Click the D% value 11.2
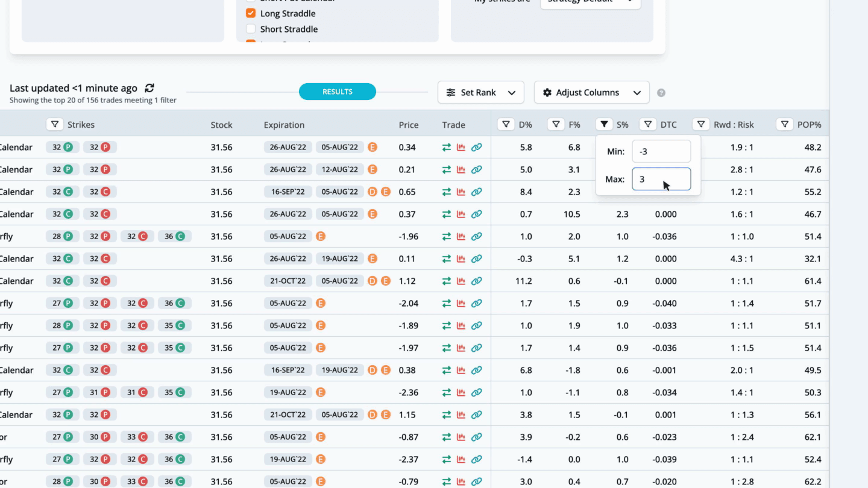Image resolution: width=868 pixels, height=488 pixels. pos(523,281)
